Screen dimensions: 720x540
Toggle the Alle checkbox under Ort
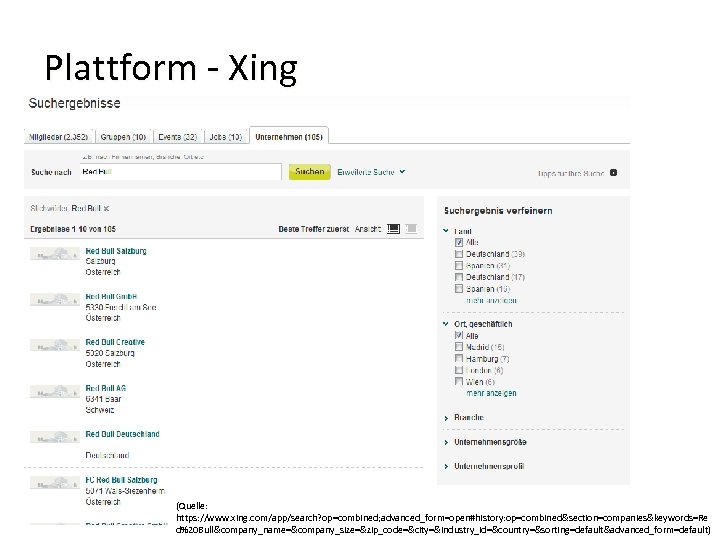tap(459, 336)
